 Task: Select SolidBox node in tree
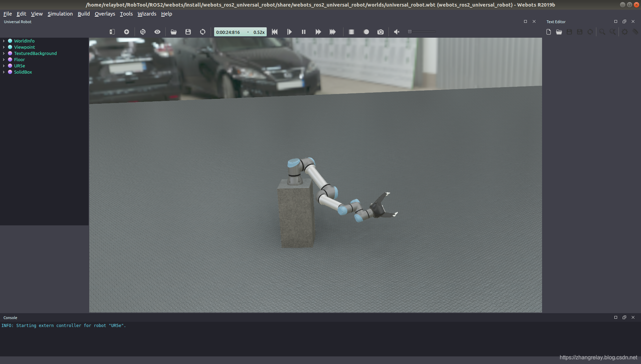[23, 72]
